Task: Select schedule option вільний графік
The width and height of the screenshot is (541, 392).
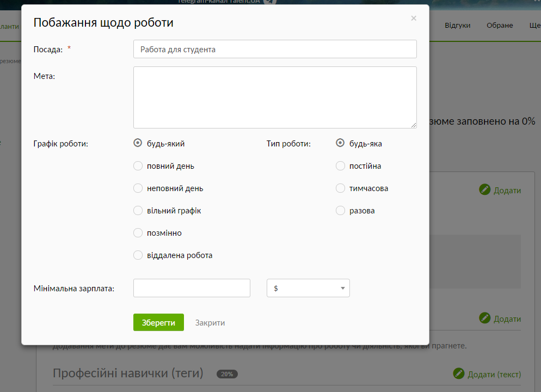Action: tap(138, 211)
